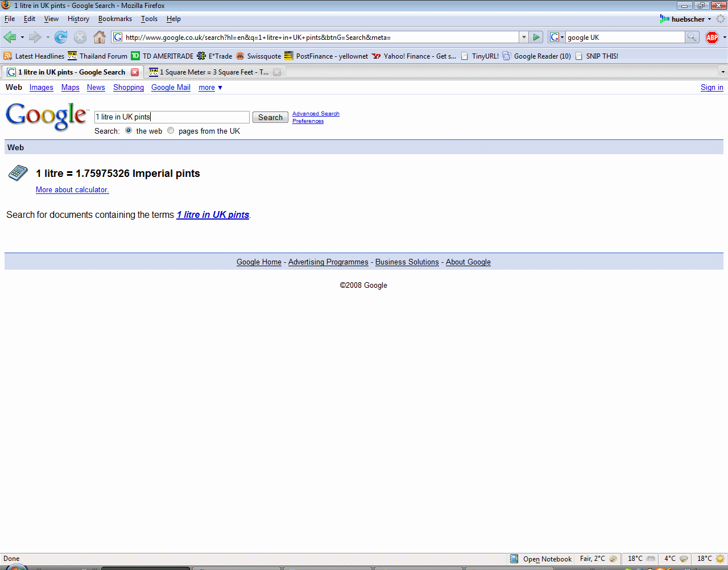This screenshot has width=728, height=570.
Task: Open the Images search link
Action: click(42, 88)
